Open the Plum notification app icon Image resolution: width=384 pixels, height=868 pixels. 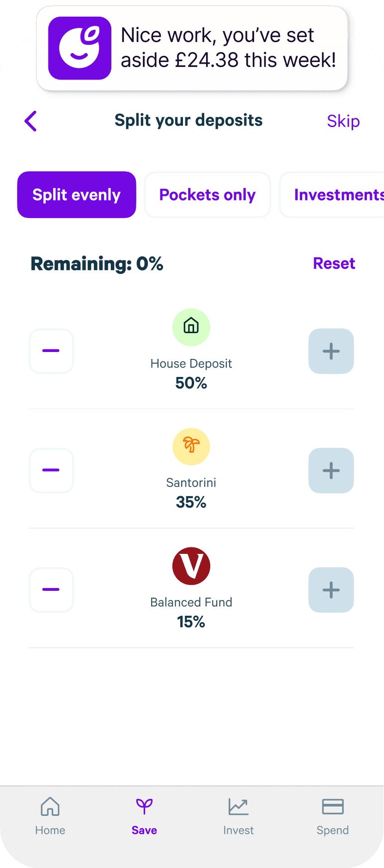point(79,48)
